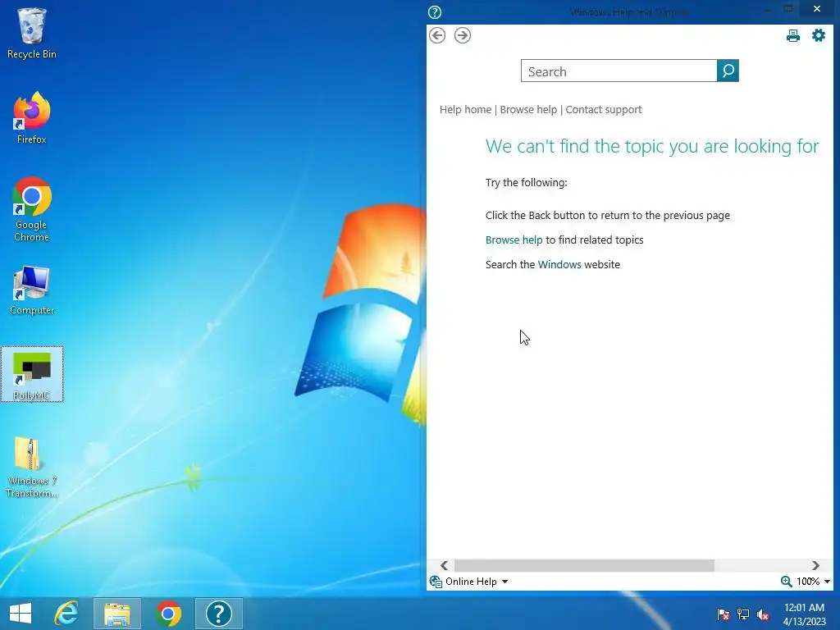Go back using the Back arrow button
Viewport: 840px width, 630px height.
(x=437, y=35)
